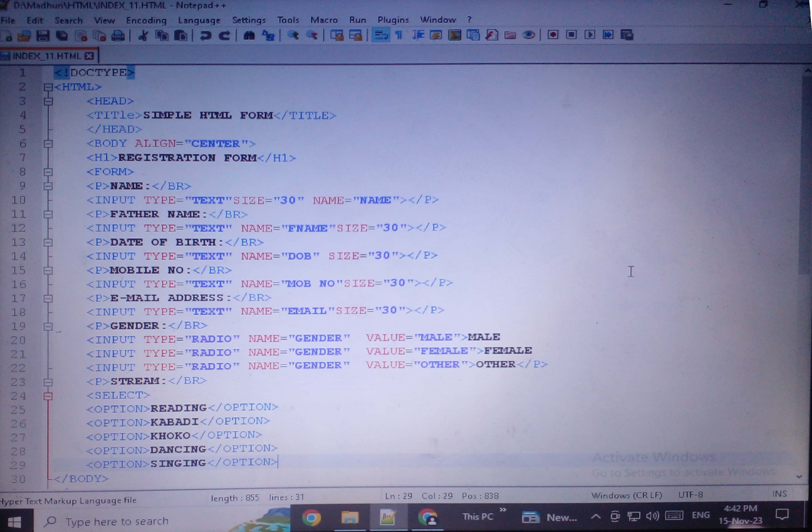Start macro recording with the record icon
Viewport: 812px width, 532px height.
coord(553,35)
